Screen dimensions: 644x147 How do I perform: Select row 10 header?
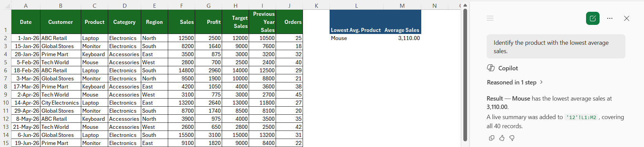pos(5,103)
